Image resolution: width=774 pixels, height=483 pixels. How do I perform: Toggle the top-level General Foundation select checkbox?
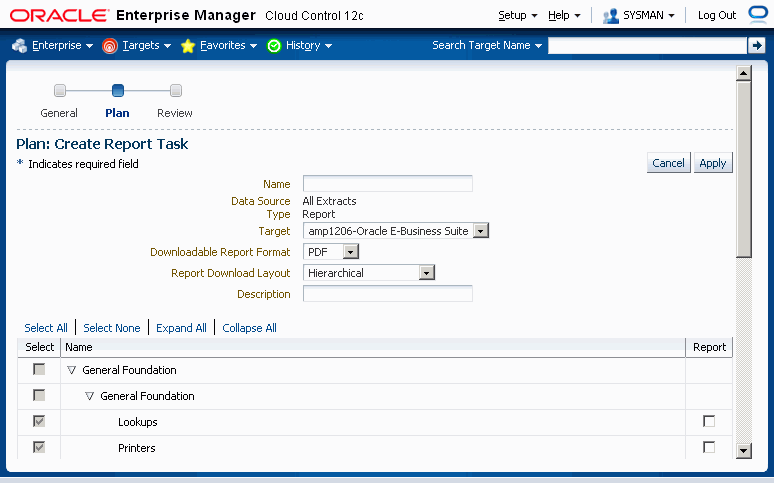click(39, 369)
